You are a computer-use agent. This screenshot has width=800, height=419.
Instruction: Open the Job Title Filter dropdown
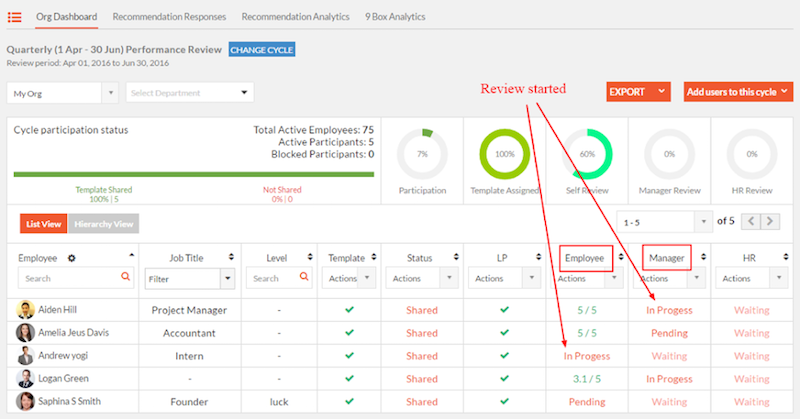click(x=190, y=279)
